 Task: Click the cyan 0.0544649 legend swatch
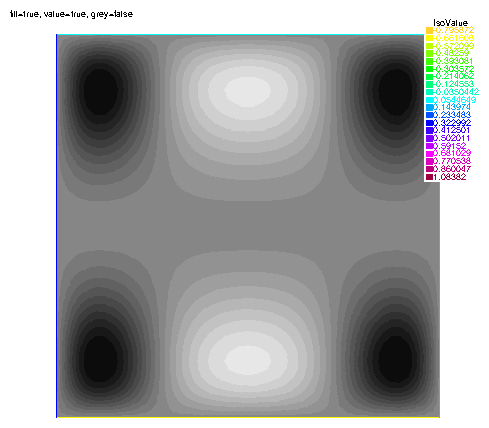pos(429,99)
